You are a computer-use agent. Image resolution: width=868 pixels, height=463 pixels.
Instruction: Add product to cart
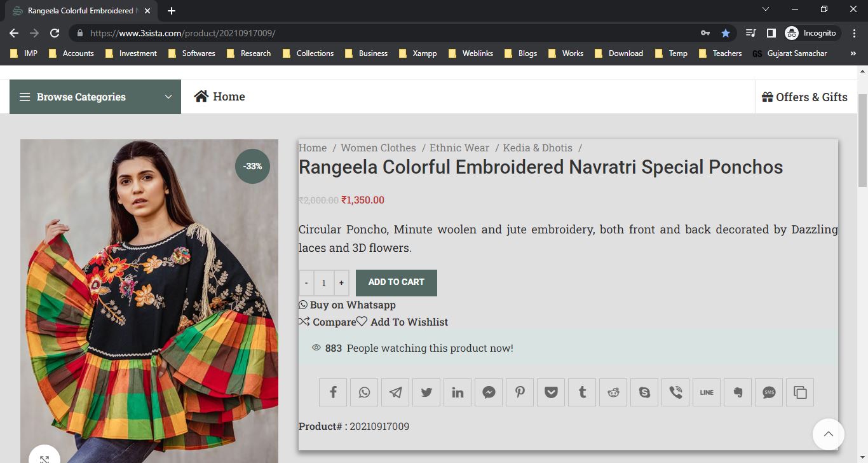(x=397, y=282)
